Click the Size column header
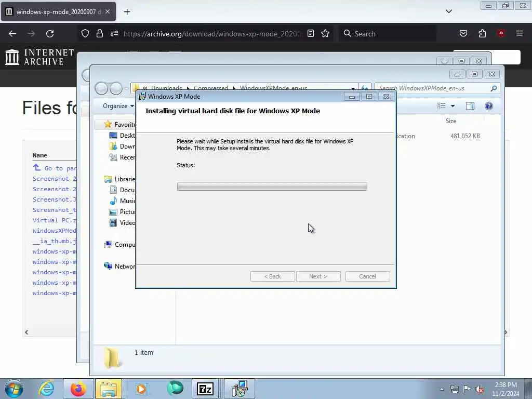Screen dimensions: 532x399 click(x=450, y=121)
